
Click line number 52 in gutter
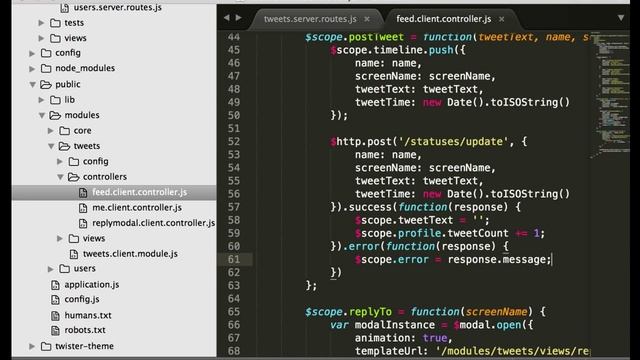point(234,142)
